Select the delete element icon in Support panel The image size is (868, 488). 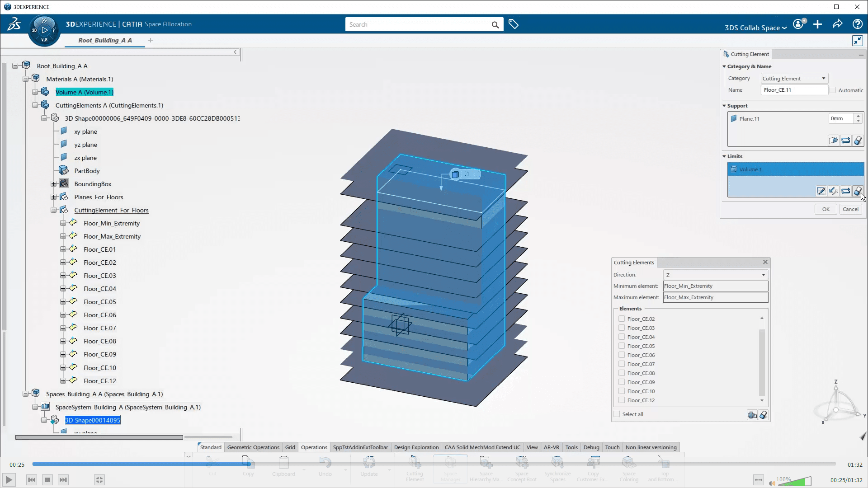point(859,140)
